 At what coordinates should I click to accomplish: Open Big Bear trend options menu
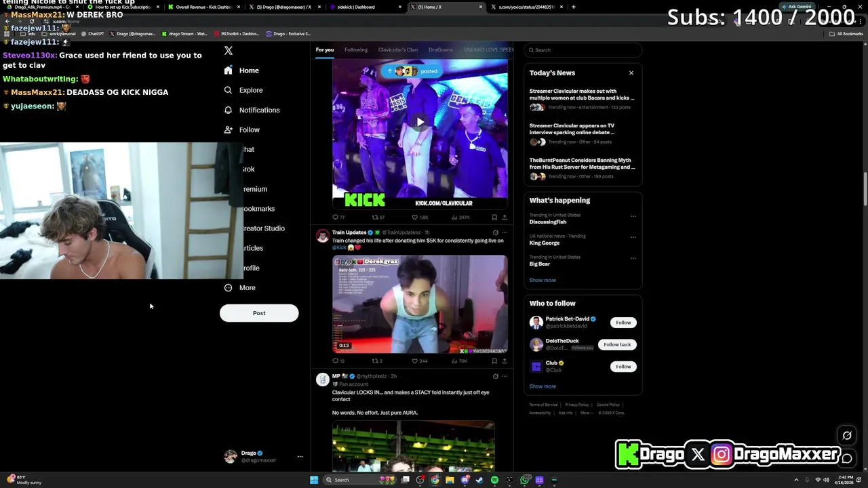633,258
